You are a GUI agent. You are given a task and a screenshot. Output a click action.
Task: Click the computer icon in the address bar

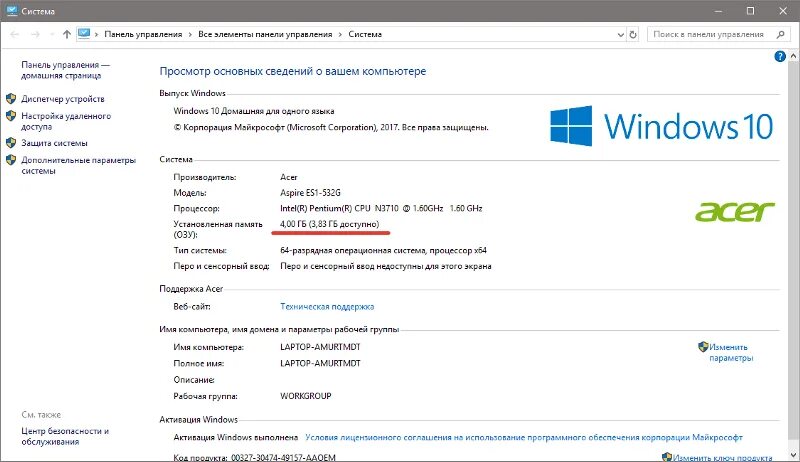pos(84,34)
